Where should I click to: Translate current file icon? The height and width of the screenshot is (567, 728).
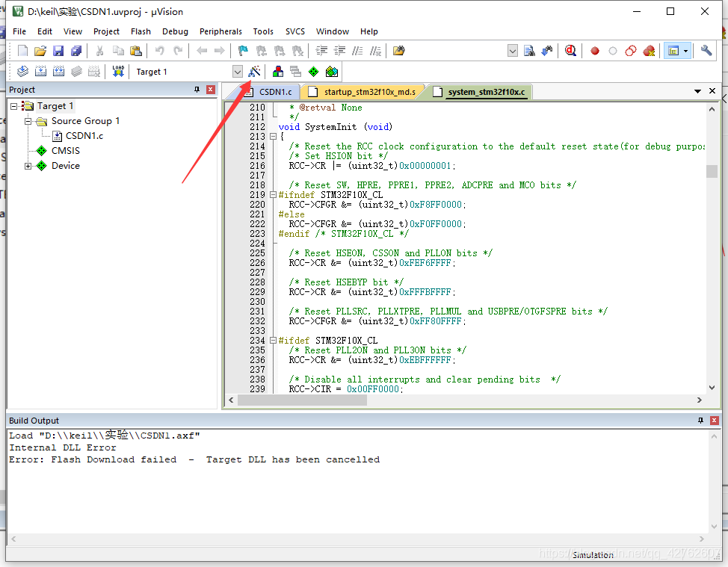22,72
